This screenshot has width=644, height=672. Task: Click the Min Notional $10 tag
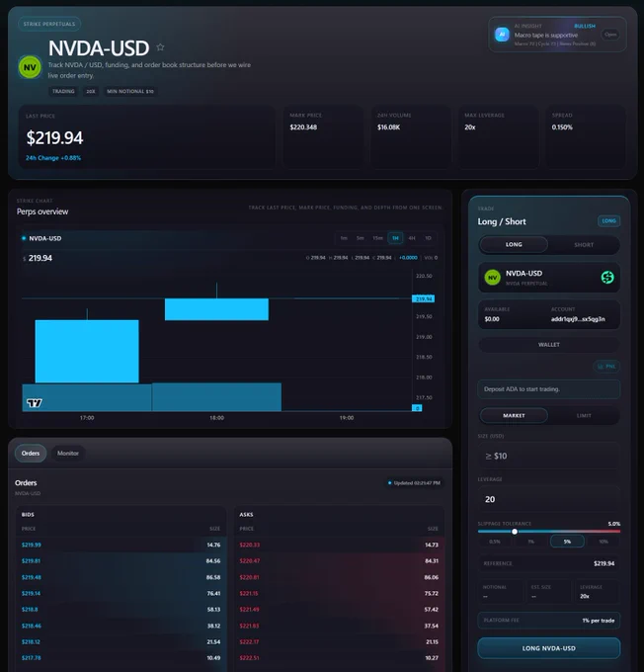coord(130,91)
